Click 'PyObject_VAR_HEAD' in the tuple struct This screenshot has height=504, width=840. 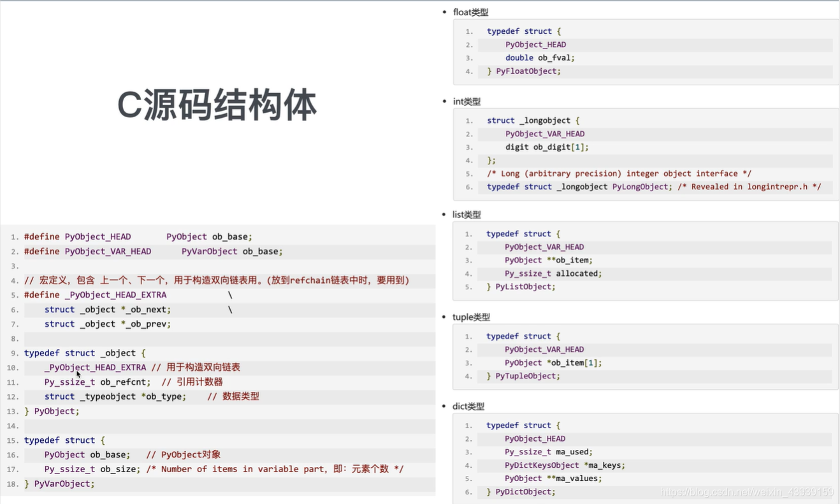click(x=544, y=349)
